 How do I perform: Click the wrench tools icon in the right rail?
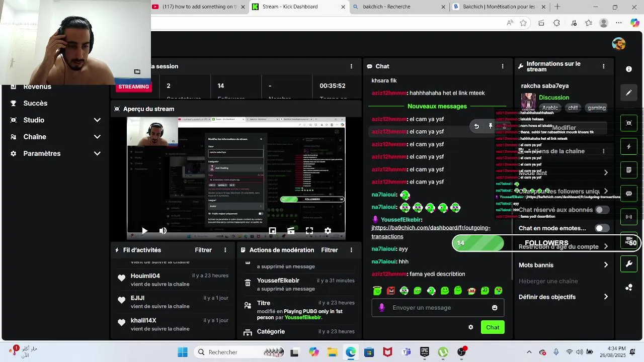point(629,263)
